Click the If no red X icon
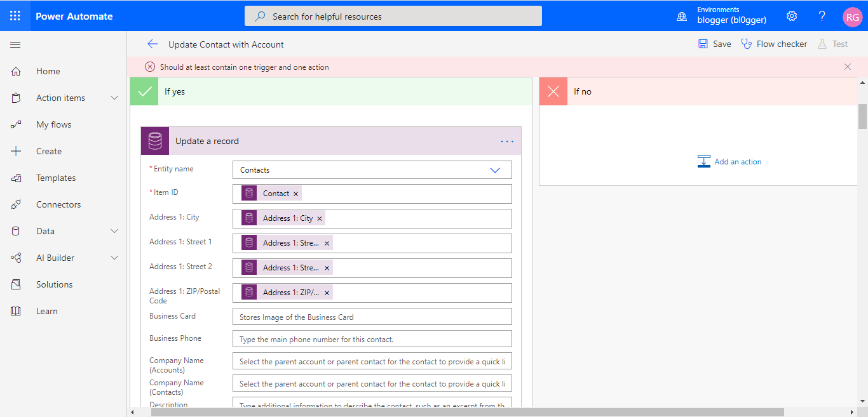Viewport: 868px width, 417px height. pyautogui.click(x=553, y=91)
